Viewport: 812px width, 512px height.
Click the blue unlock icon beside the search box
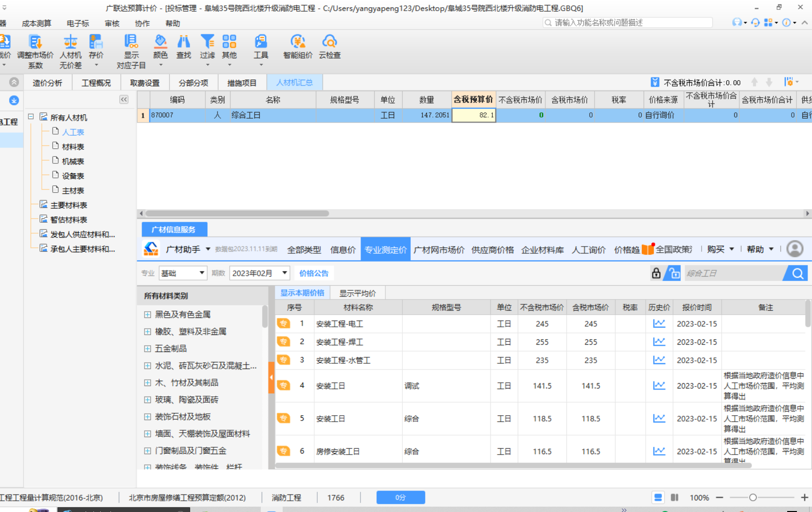(x=674, y=273)
